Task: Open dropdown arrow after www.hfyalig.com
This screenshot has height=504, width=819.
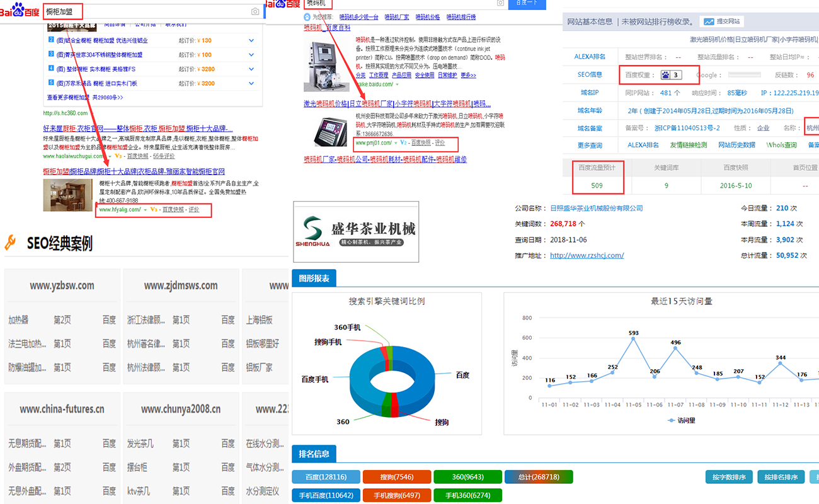Action: click(x=145, y=210)
